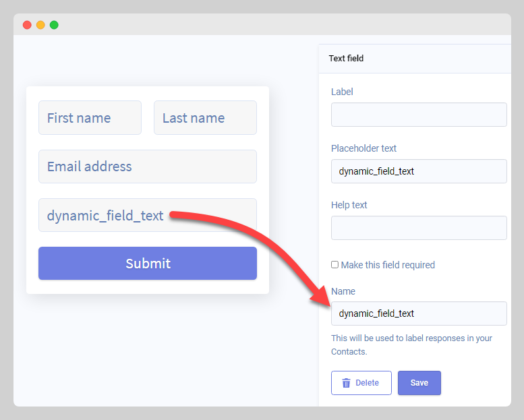The height and width of the screenshot is (420, 524).
Task: Click the "Name" caption in the settings panel
Action: point(343,291)
